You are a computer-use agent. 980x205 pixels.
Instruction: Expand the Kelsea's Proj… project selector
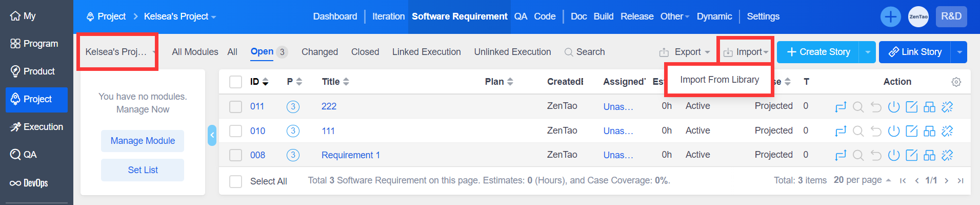(x=117, y=52)
